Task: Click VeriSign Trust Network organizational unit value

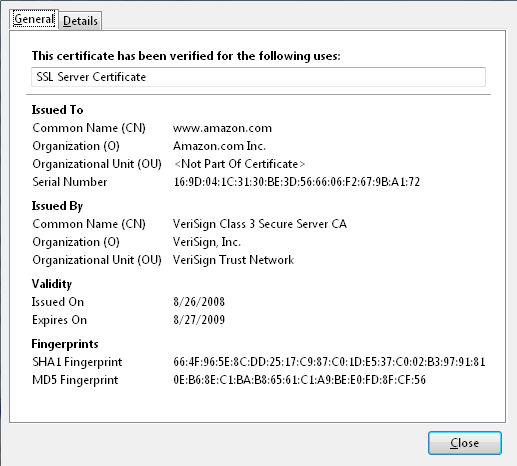Action: point(233,260)
